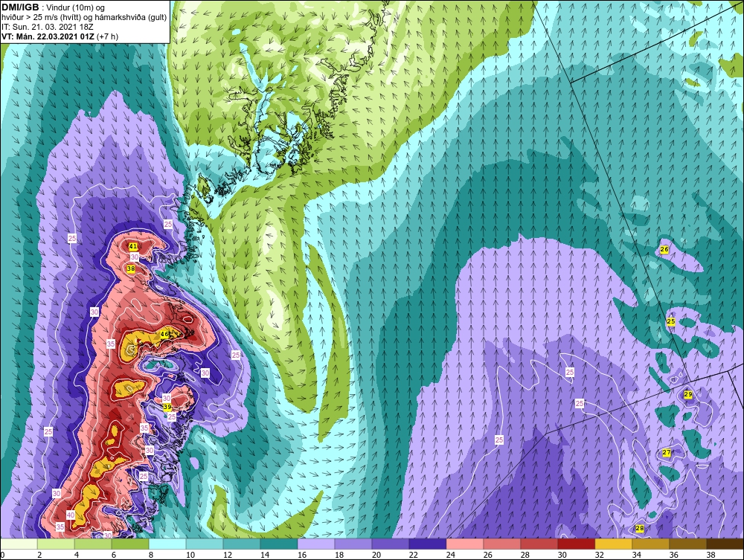
Task: Click the yellow gust maximum label 39
Action: click(x=167, y=407)
